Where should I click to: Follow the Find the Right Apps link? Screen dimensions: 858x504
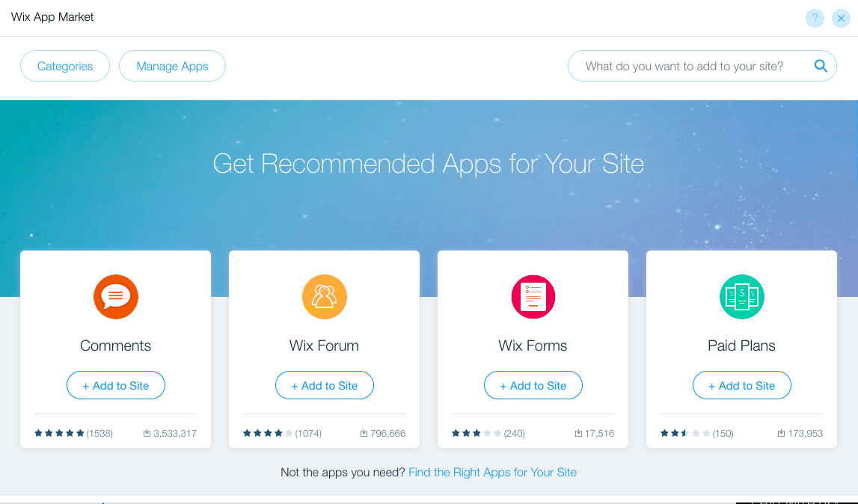(x=492, y=473)
